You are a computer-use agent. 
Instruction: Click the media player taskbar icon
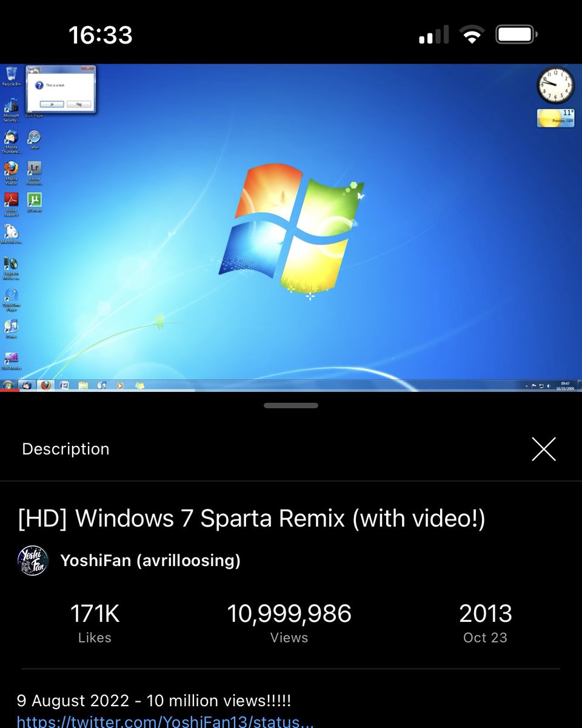(x=120, y=385)
